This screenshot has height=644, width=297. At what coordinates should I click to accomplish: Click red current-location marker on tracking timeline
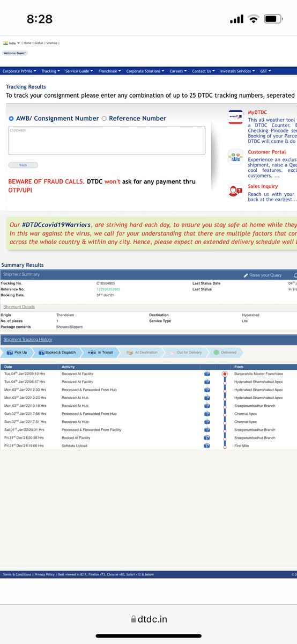tap(225, 374)
